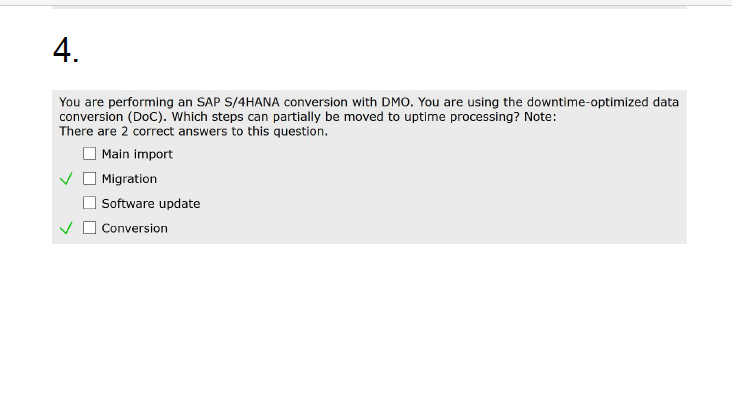
Task: Select the Migration checkbox
Action: click(x=90, y=179)
